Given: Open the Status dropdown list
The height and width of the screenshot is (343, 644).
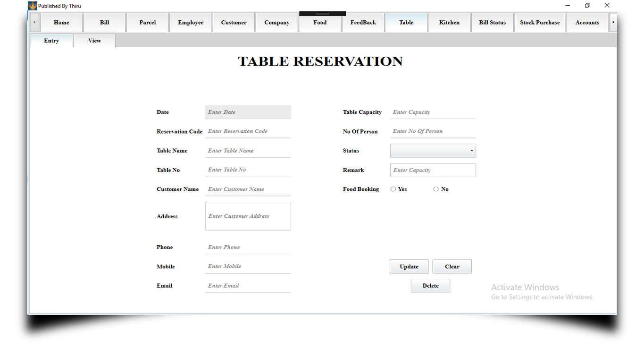Looking at the screenshot, I should click(433, 151).
